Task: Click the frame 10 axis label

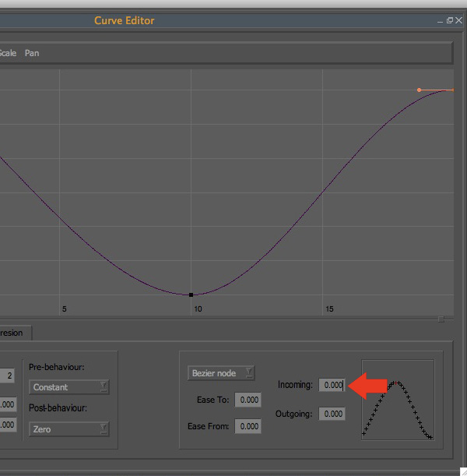Action: click(198, 309)
